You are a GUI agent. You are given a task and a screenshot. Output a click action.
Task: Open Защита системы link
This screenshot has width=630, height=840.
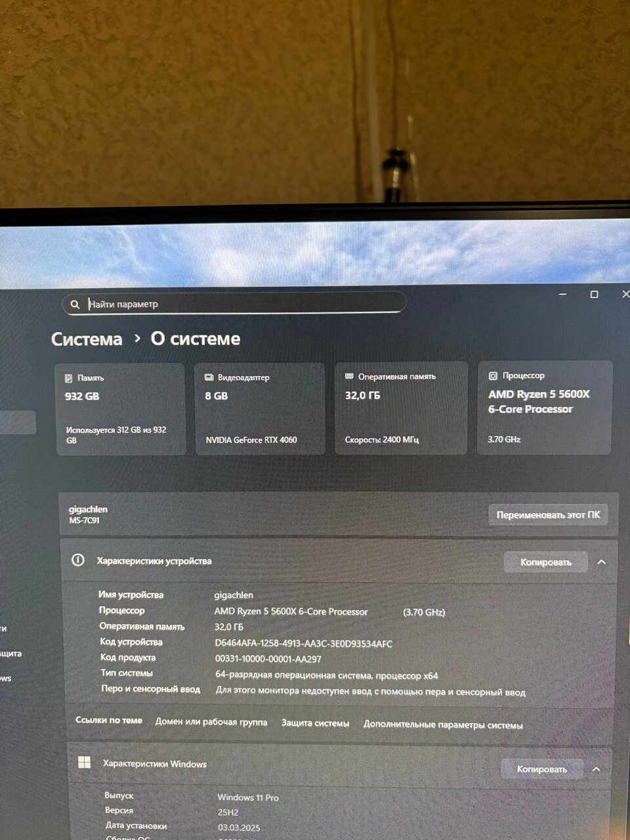tap(315, 723)
